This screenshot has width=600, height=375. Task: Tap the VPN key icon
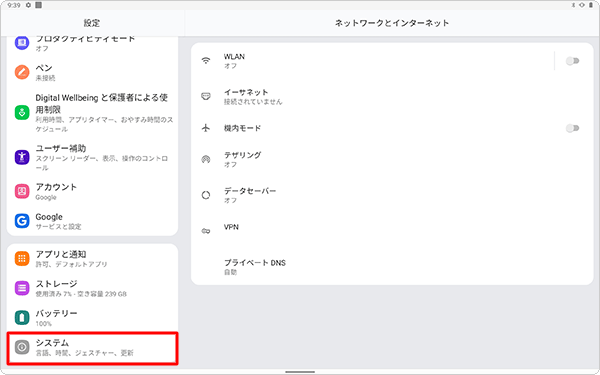[x=206, y=231]
